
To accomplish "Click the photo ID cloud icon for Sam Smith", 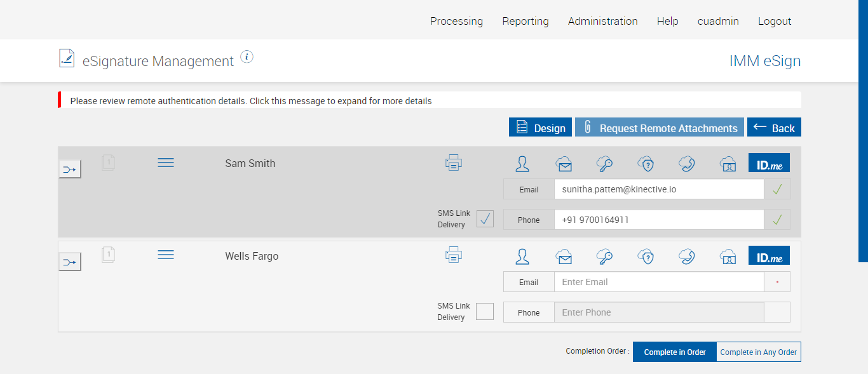I will 728,164.
